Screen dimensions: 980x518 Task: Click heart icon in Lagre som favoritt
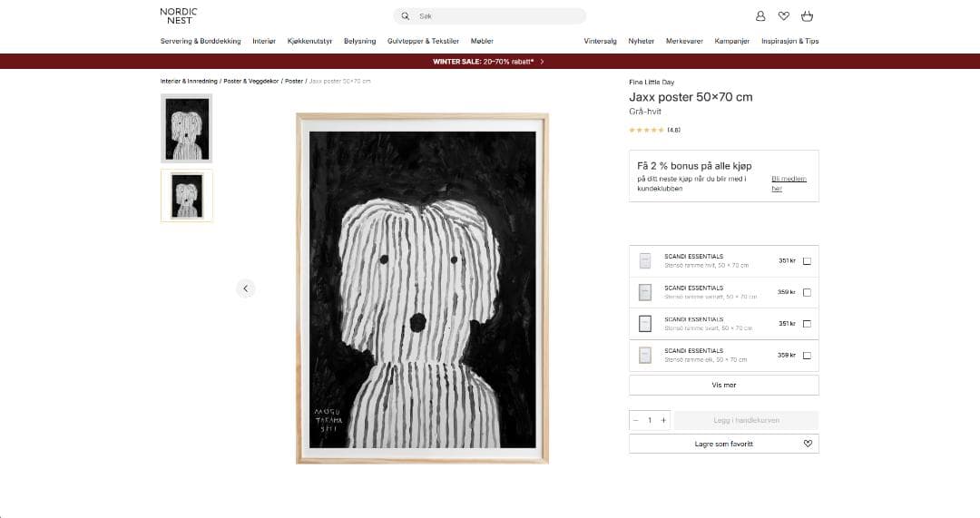808,444
